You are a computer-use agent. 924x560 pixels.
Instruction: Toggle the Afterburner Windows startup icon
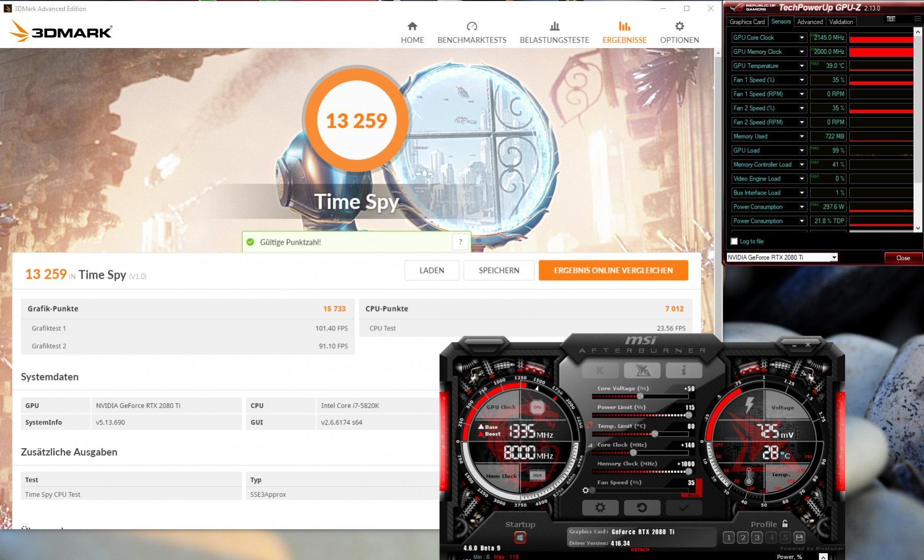pos(520,538)
